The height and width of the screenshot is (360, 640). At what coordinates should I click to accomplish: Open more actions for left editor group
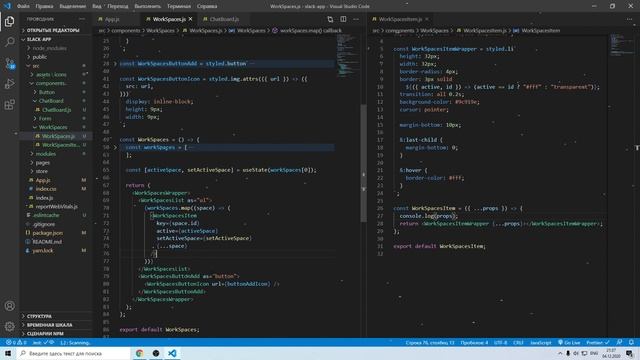tap(356, 19)
